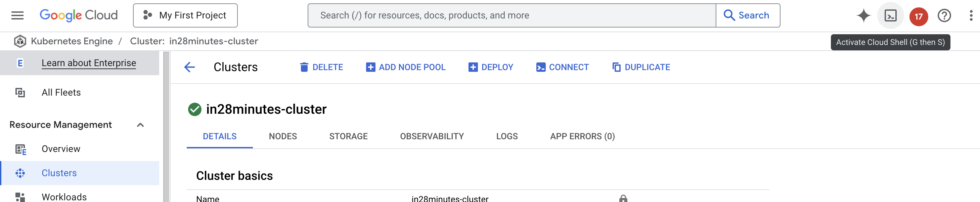Screen dimensions: 980x202
Task: Open Gemini AI assistant sparkle icon
Action: 863,15
